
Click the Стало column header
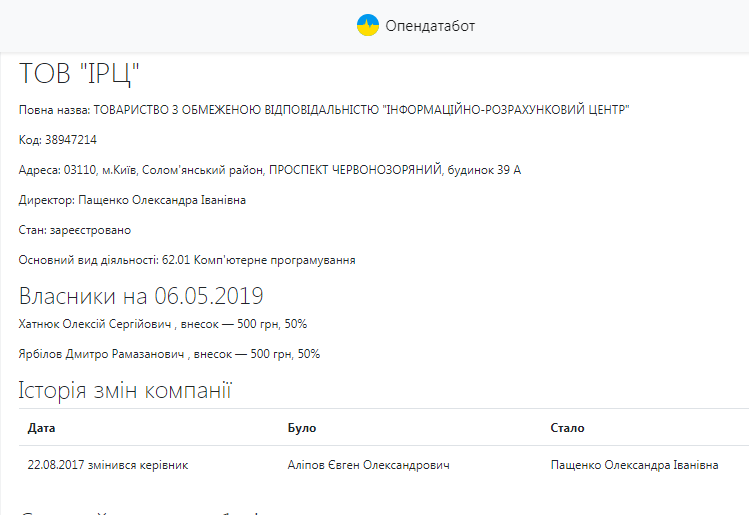point(567,428)
